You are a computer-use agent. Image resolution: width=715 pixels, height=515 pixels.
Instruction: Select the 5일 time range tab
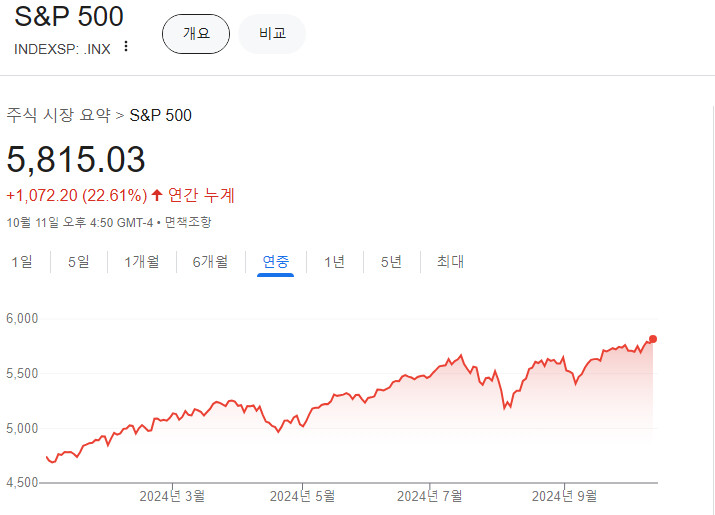point(79,262)
